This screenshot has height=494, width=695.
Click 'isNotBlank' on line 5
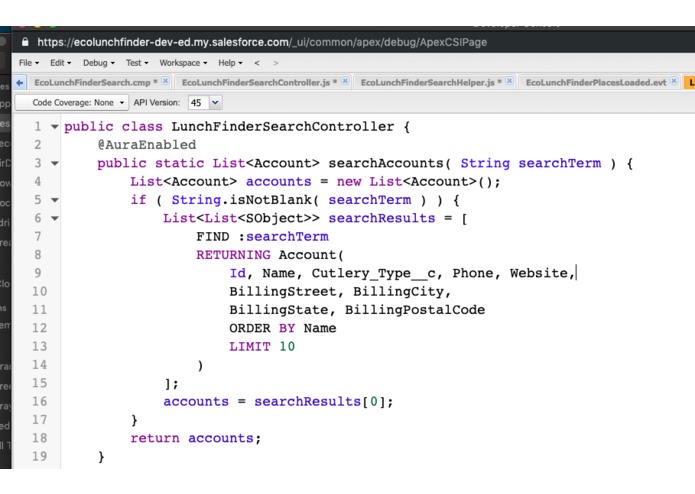tap(270, 200)
